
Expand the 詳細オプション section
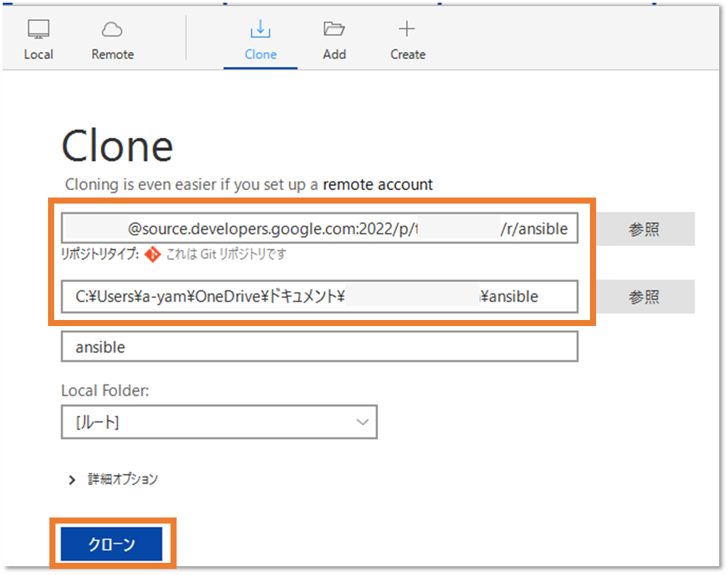(114, 480)
